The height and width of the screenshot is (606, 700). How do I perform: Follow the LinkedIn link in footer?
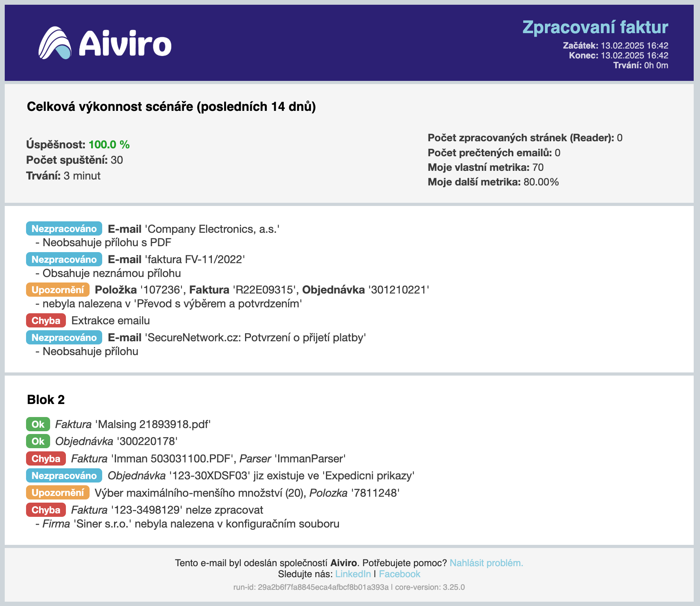pyautogui.click(x=353, y=574)
